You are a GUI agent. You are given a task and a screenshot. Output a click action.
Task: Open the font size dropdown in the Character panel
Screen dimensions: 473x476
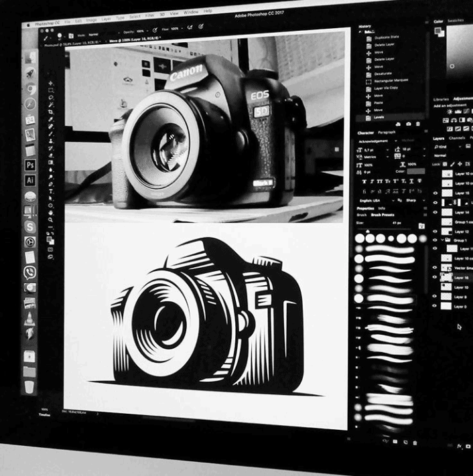pyautogui.click(x=387, y=150)
